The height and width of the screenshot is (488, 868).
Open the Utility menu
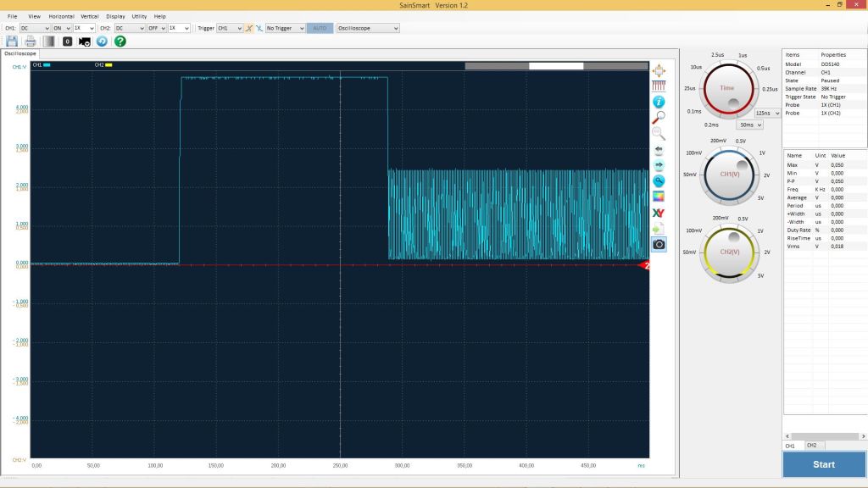(139, 17)
